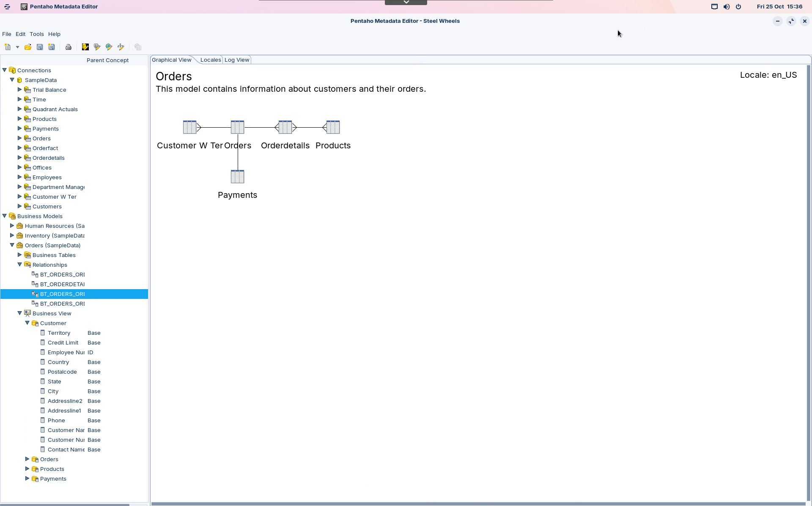Image resolution: width=812 pixels, height=506 pixels.
Task: Click the Print toolbar icon
Action: [68, 47]
